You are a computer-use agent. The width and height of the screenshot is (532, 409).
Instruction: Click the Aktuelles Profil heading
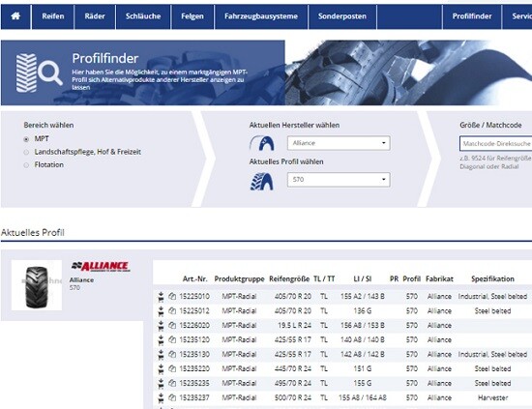coord(33,233)
